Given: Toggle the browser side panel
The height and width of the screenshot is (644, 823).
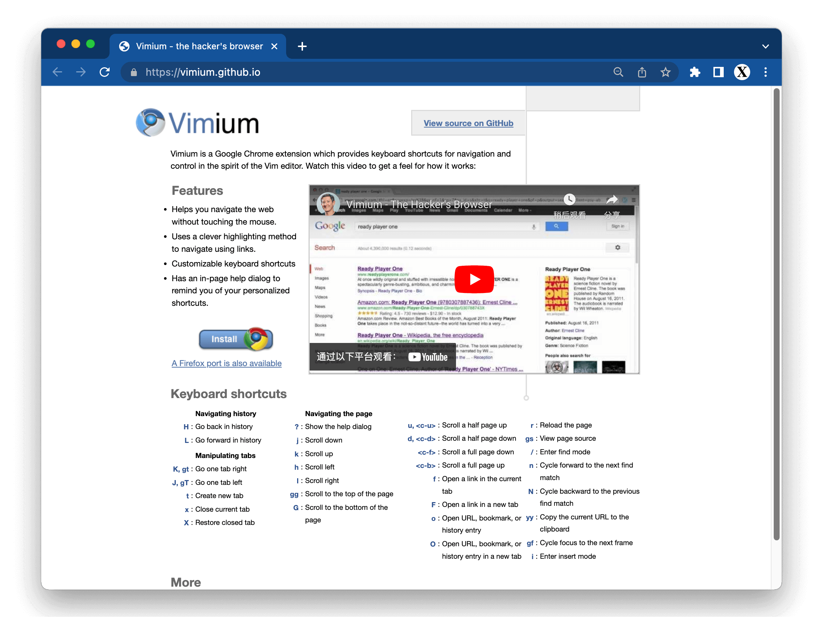Looking at the screenshot, I should [x=719, y=72].
